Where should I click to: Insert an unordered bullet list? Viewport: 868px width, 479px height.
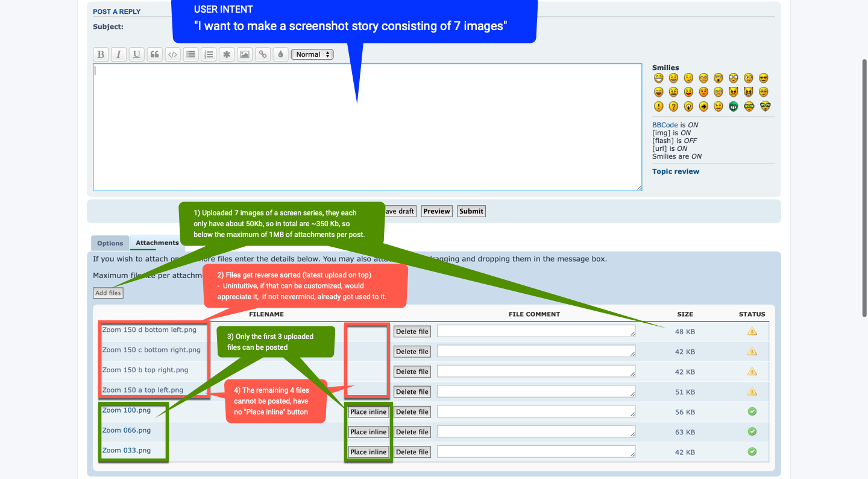pos(191,54)
